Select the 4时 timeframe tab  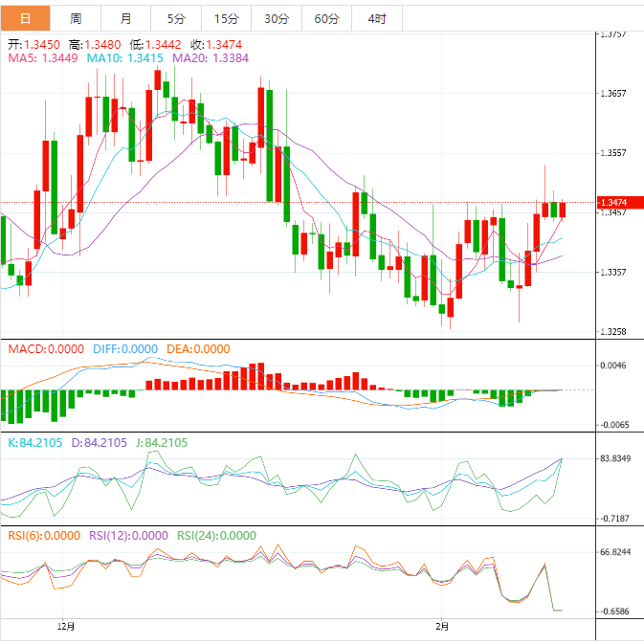click(x=377, y=18)
